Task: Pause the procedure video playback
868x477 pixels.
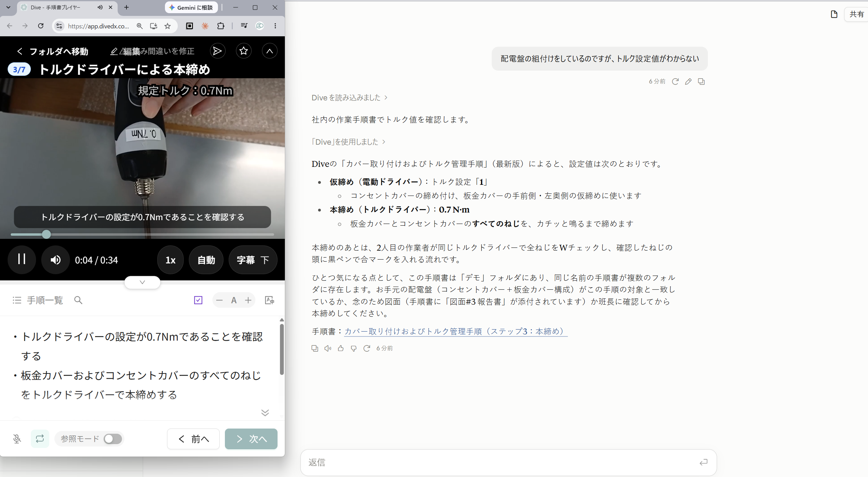Action: click(x=22, y=260)
